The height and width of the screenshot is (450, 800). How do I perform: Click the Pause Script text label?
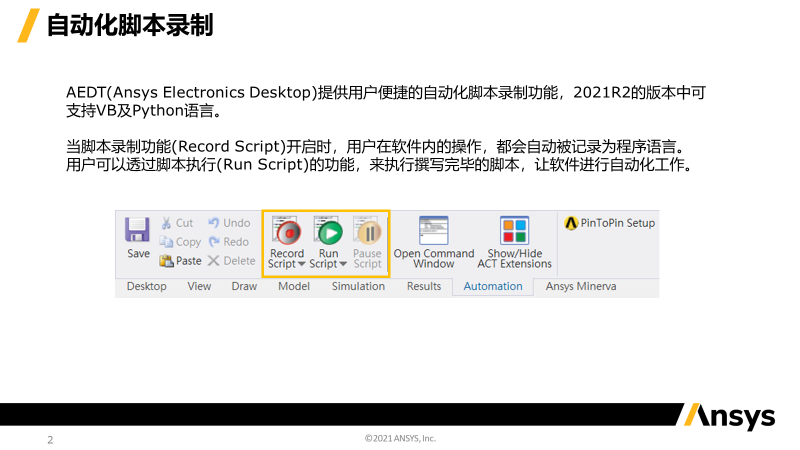367,259
